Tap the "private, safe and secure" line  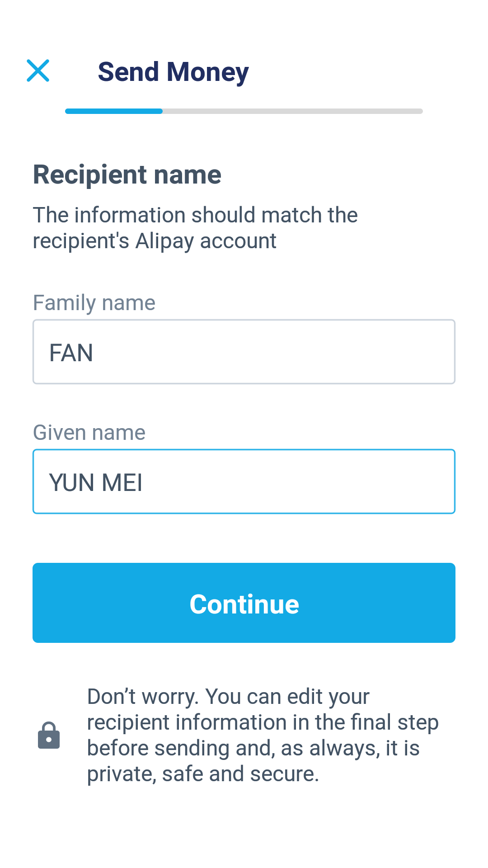click(x=203, y=774)
